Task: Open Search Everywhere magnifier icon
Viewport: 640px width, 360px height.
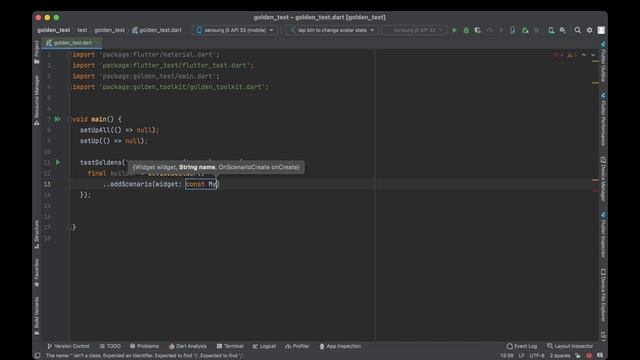Action: (x=578, y=30)
